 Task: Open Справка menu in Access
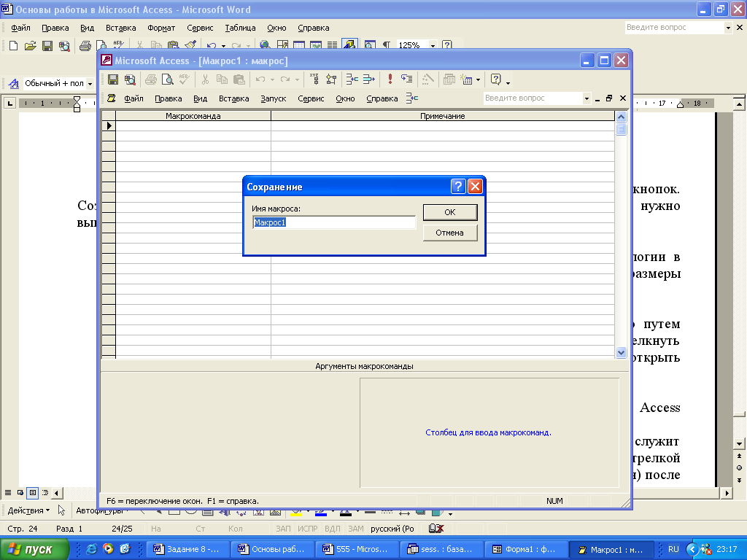coord(382,98)
